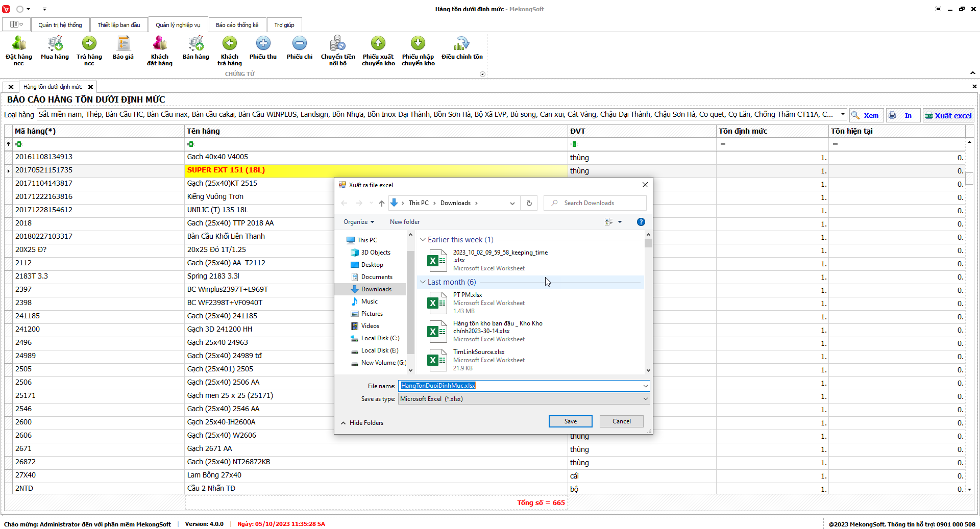Image resolution: width=980 pixels, height=529 pixels.
Task: Hide Folders pane in save dialog
Action: click(362, 423)
